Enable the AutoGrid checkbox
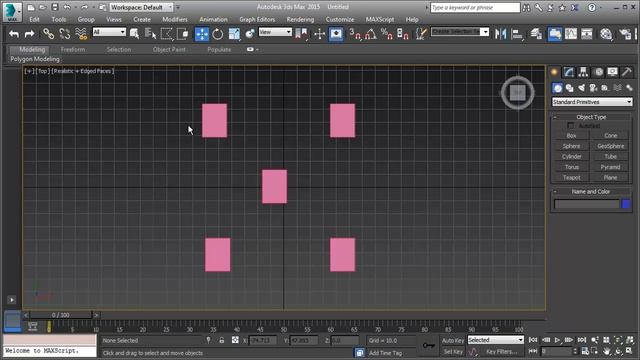The width and height of the screenshot is (640, 360). pos(571,126)
